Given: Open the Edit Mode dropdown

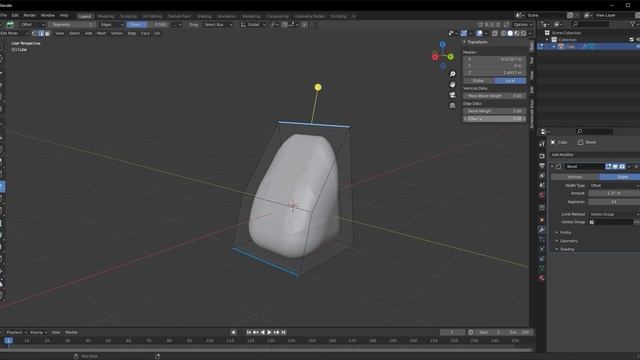Looking at the screenshot, I should pos(14,33).
